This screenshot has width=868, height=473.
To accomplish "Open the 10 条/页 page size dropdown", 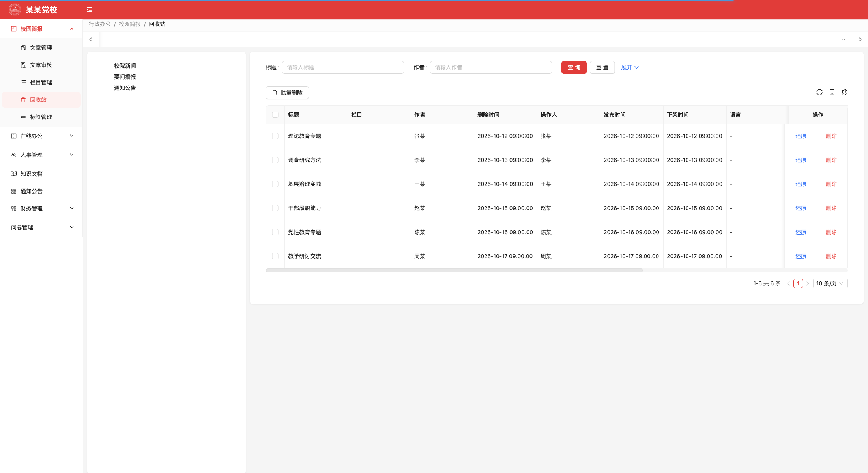I will coord(830,283).
